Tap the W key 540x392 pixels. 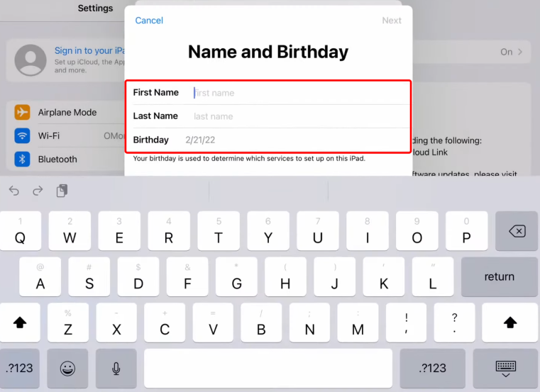tap(70, 231)
